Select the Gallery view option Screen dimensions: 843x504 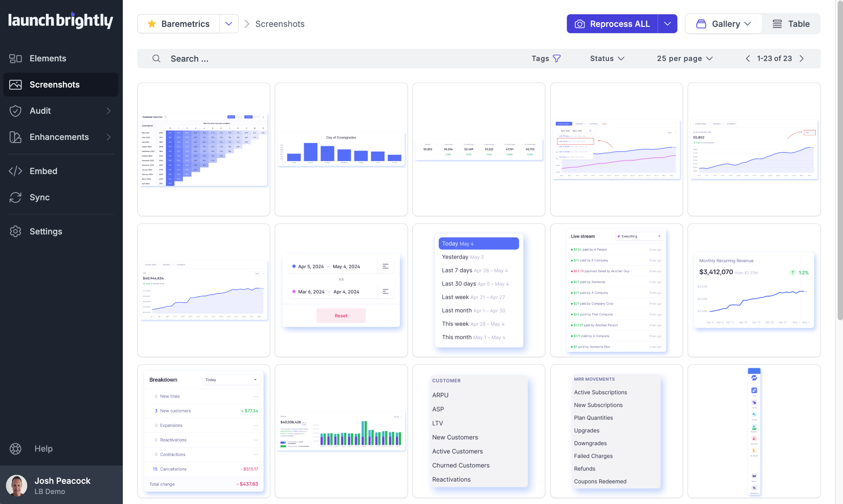pos(724,24)
